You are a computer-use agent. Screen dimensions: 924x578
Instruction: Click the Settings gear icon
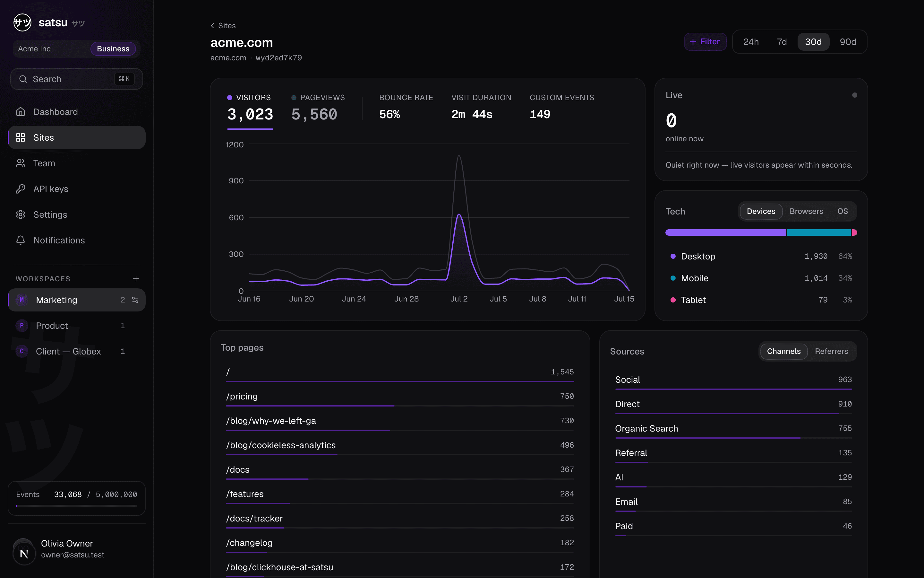pos(21,215)
